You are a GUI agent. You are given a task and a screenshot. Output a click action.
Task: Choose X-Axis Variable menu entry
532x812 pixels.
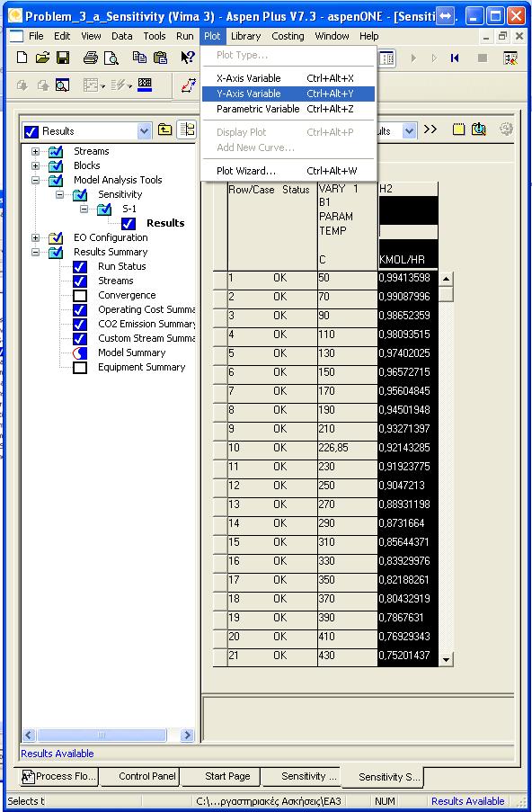[x=288, y=78]
